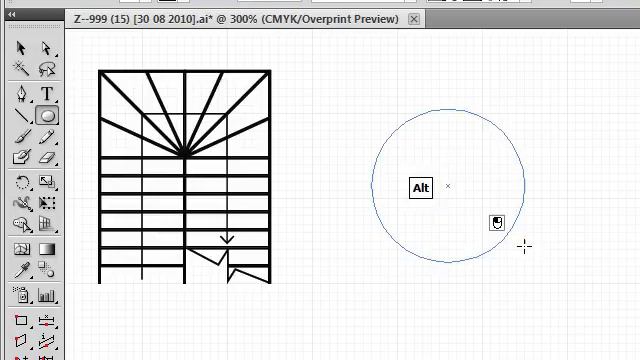Image resolution: width=640 pixels, height=360 pixels.
Task: Choose the Magic Wand tool
Action: coord(21,69)
